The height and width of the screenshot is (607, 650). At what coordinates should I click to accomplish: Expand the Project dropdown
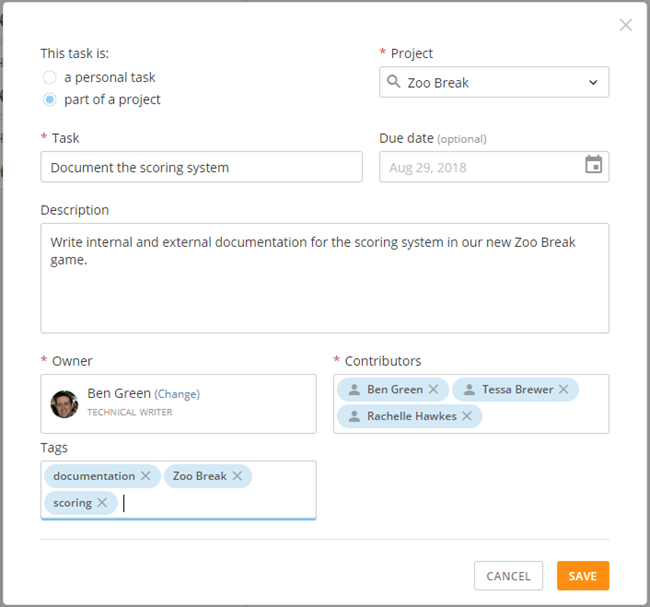coord(593,83)
